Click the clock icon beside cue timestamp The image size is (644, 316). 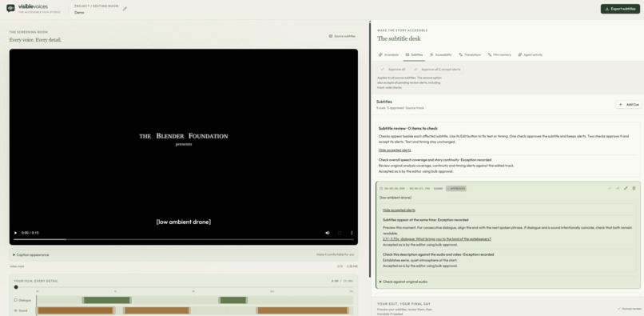pos(381,189)
